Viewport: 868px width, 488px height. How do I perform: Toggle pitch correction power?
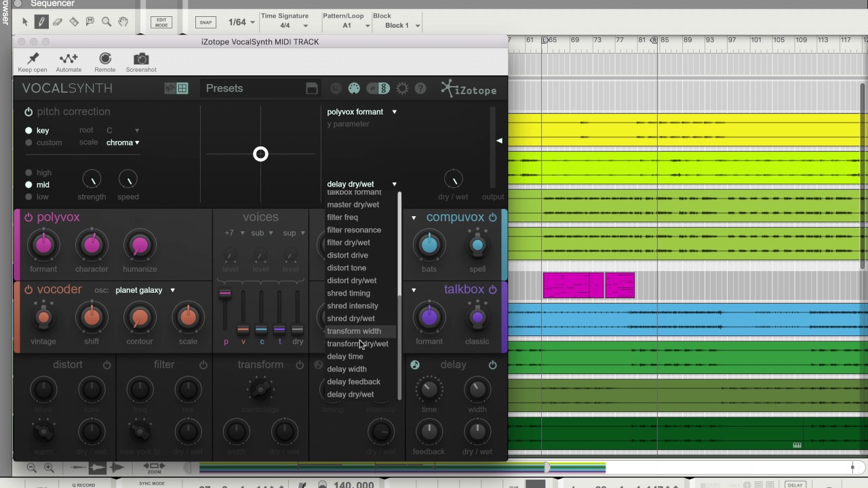(x=28, y=112)
